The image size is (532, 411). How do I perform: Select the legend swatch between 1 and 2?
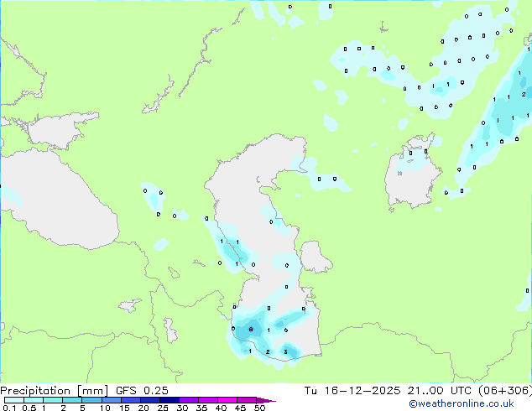tap(53, 400)
